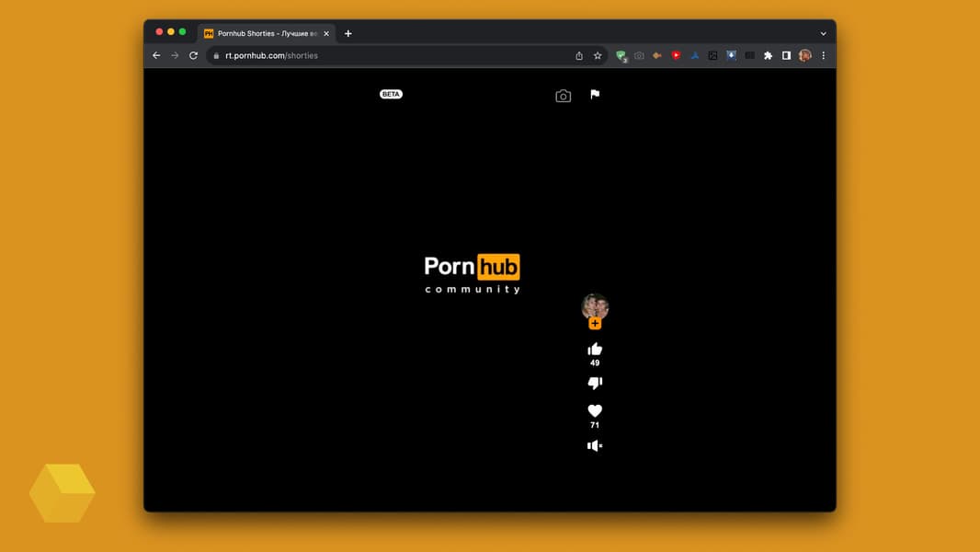
Task: Click the browser forward arrow
Action: click(x=175, y=55)
